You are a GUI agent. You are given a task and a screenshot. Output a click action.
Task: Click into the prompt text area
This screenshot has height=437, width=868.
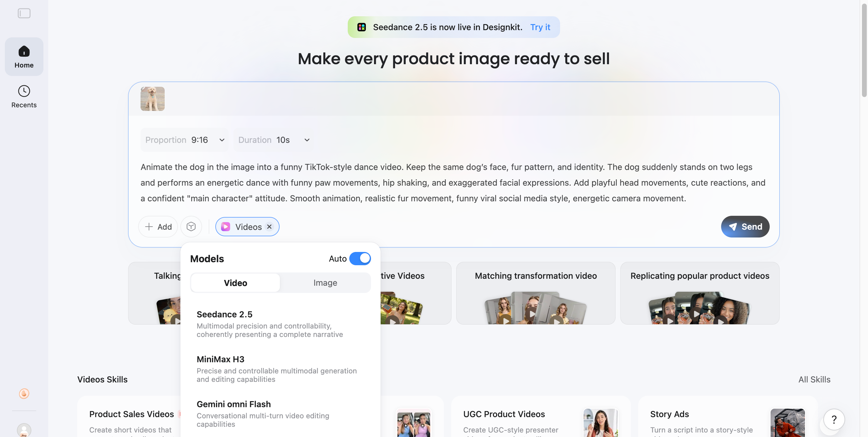(453, 182)
